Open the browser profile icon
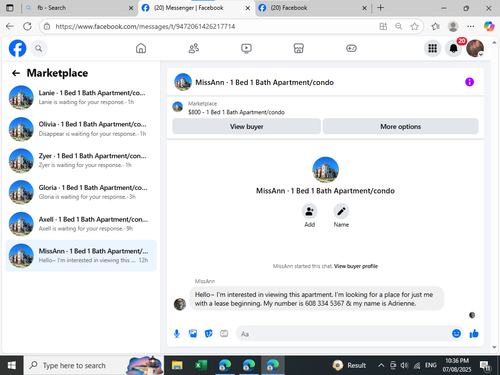500x375 pixels. 453,26
